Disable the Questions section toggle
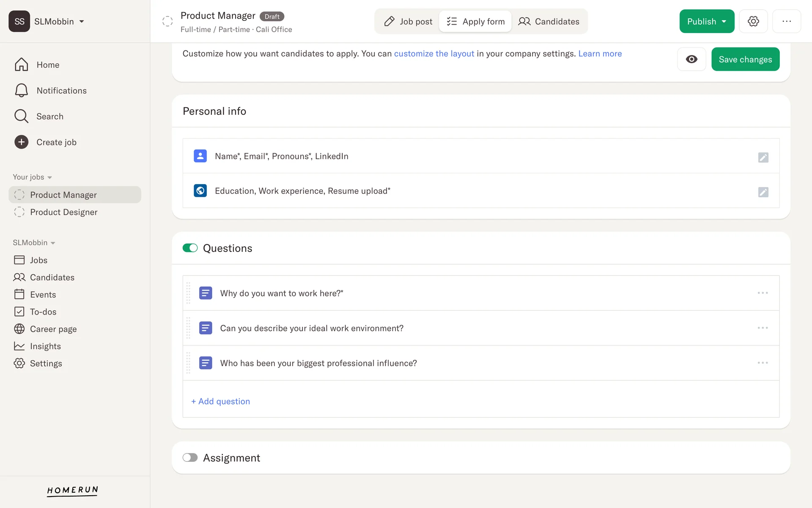The height and width of the screenshot is (508, 812). [x=190, y=248]
